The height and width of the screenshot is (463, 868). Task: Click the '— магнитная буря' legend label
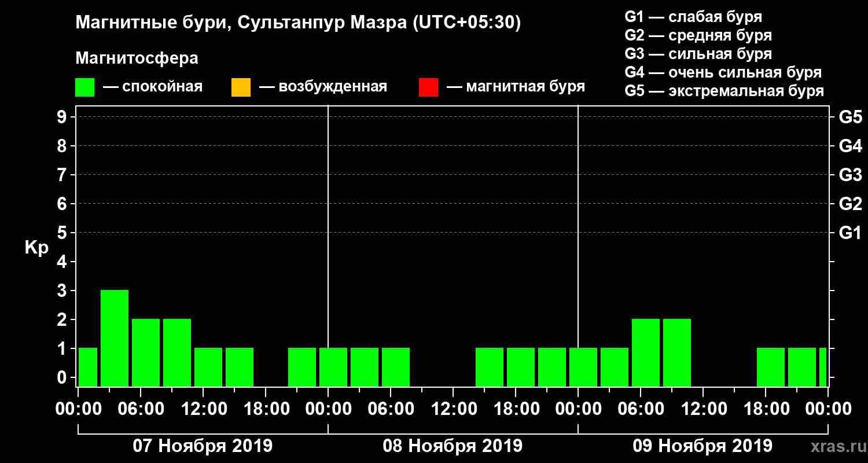(x=516, y=87)
